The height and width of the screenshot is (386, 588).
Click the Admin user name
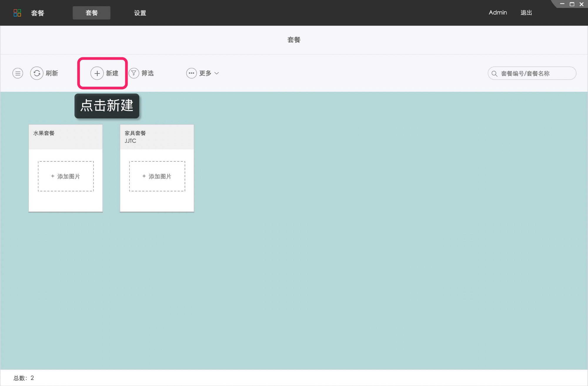click(498, 13)
